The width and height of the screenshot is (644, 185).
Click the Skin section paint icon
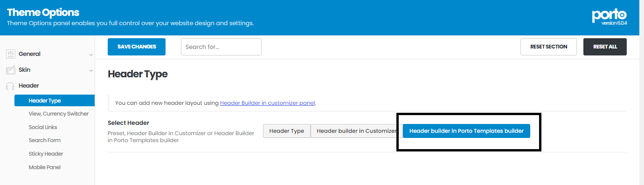tap(10, 70)
